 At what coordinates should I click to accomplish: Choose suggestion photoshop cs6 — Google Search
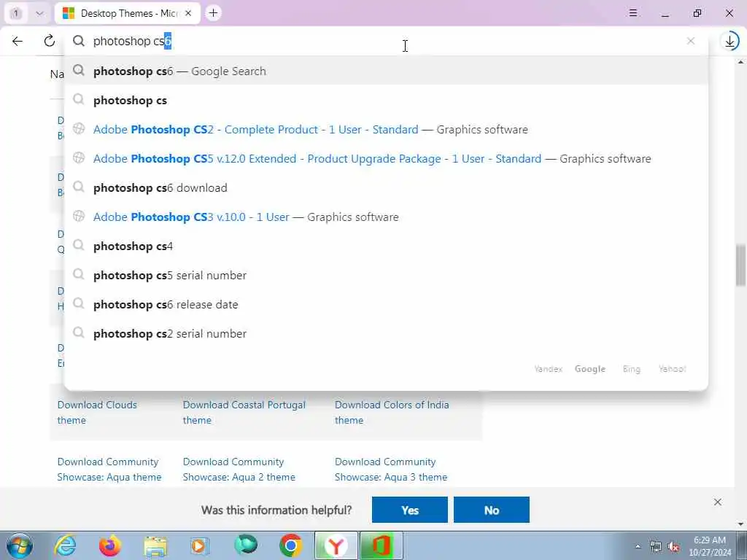[386, 71]
